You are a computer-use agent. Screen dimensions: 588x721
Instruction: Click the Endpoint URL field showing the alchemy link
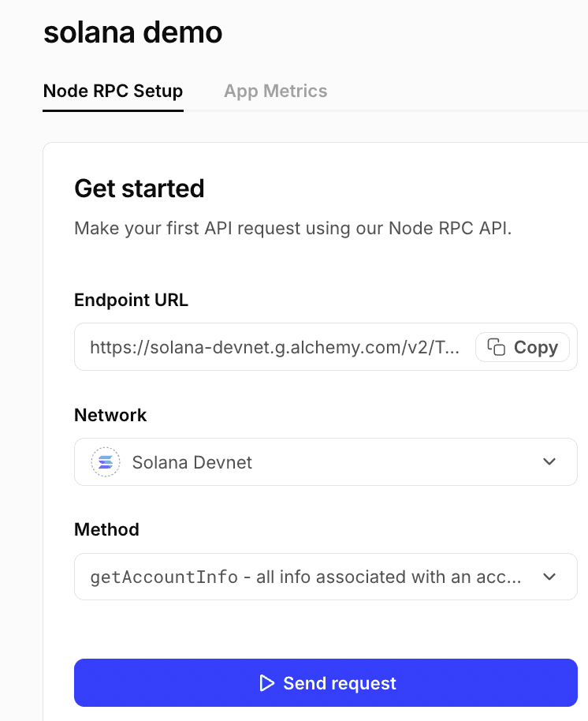276,347
